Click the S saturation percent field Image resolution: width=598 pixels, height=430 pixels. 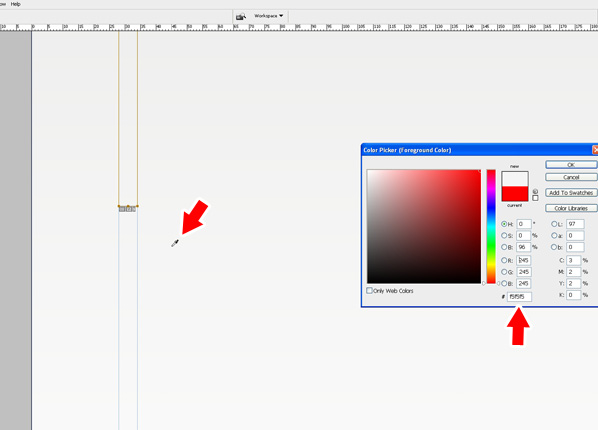pyautogui.click(x=524, y=235)
